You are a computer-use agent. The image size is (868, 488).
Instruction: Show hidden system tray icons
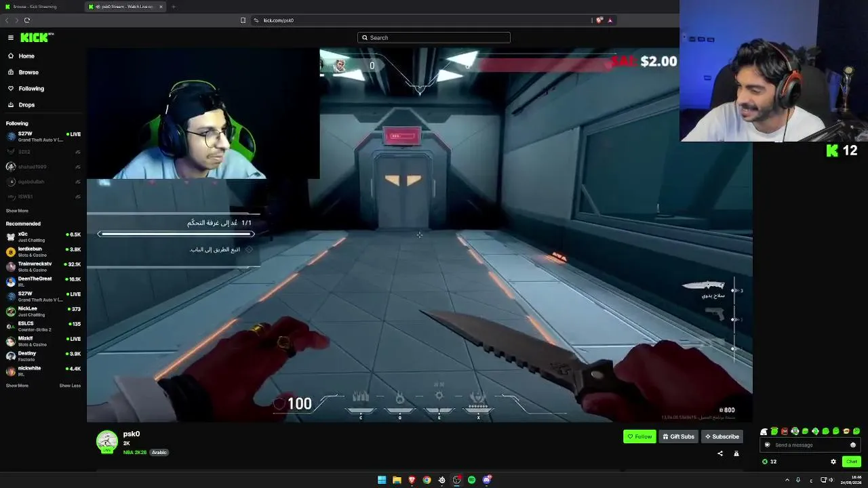[787, 480]
